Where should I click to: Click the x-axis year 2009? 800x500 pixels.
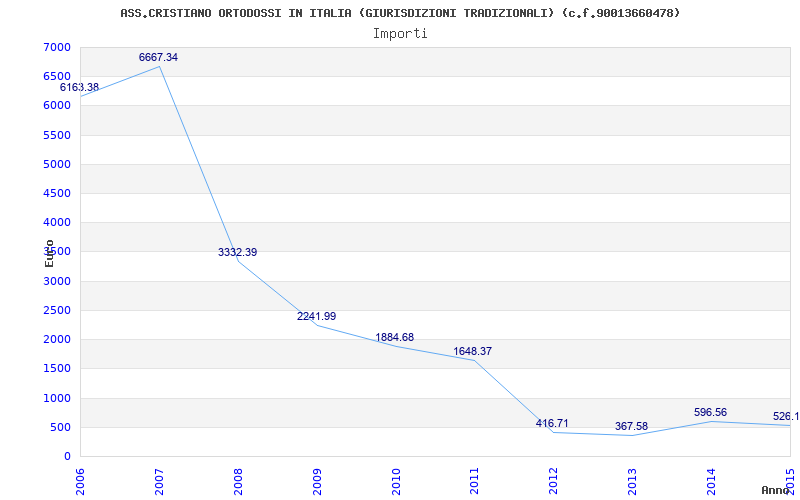click(317, 481)
